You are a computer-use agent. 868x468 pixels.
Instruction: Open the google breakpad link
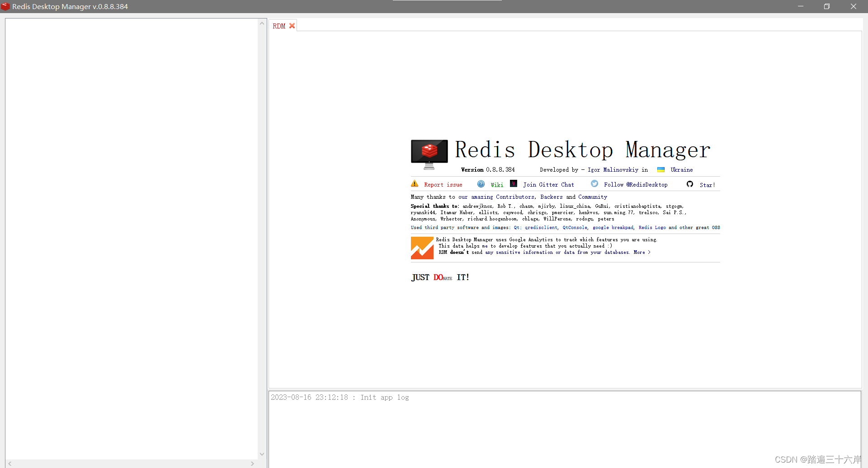point(613,228)
